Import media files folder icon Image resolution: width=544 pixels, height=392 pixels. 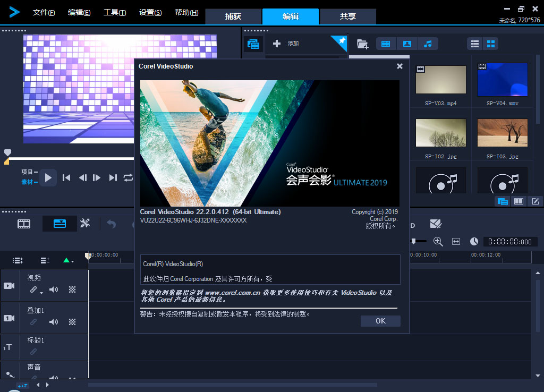click(362, 44)
